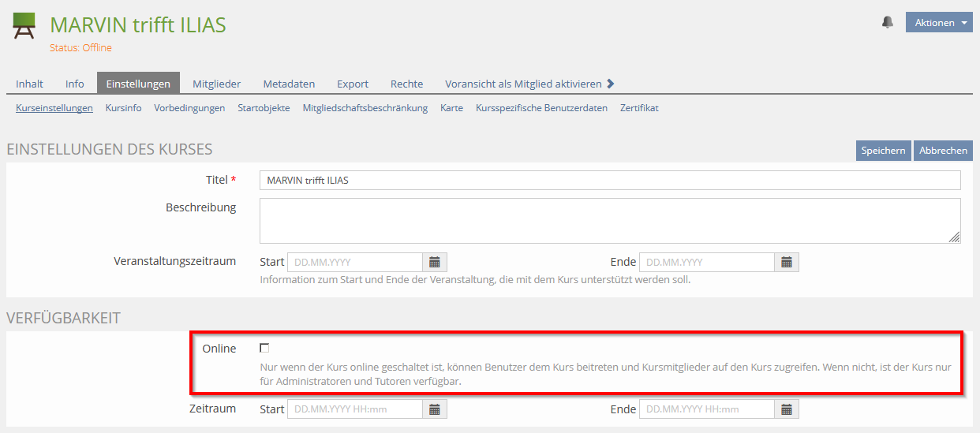980x433 pixels.
Task: Select the Rechte tab
Action: point(406,84)
